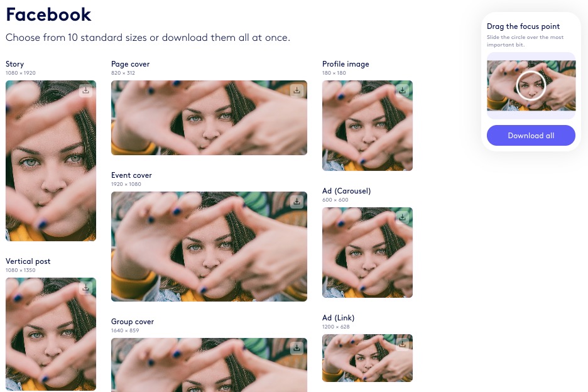Screen dimensions: 588x392
Task: Click 'Choose from 10 standard sizes' subtitle
Action: click(148, 38)
